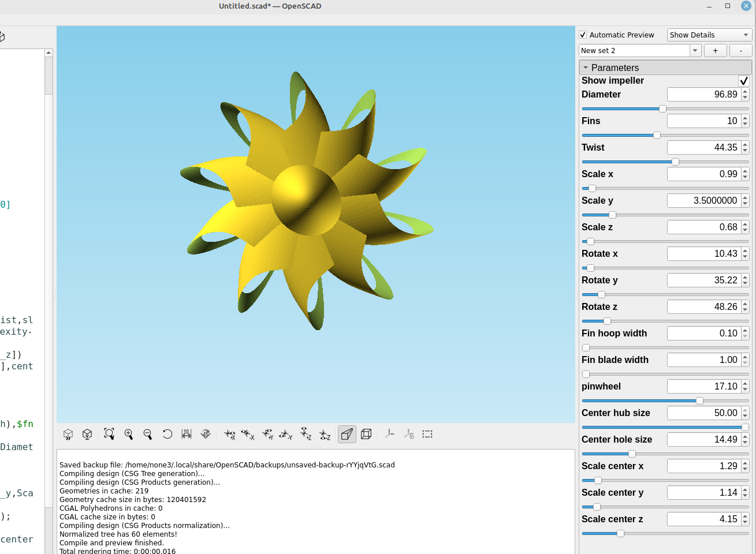Open the New set 2 preset dropdown

pos(695,51)
